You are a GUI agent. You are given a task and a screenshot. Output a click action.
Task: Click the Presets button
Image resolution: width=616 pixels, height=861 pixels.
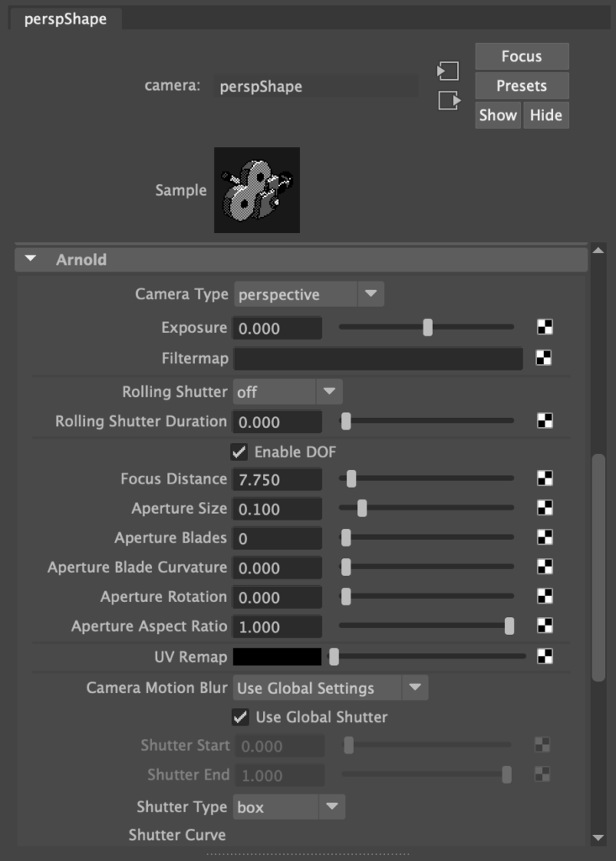click(x=521, y=86)
